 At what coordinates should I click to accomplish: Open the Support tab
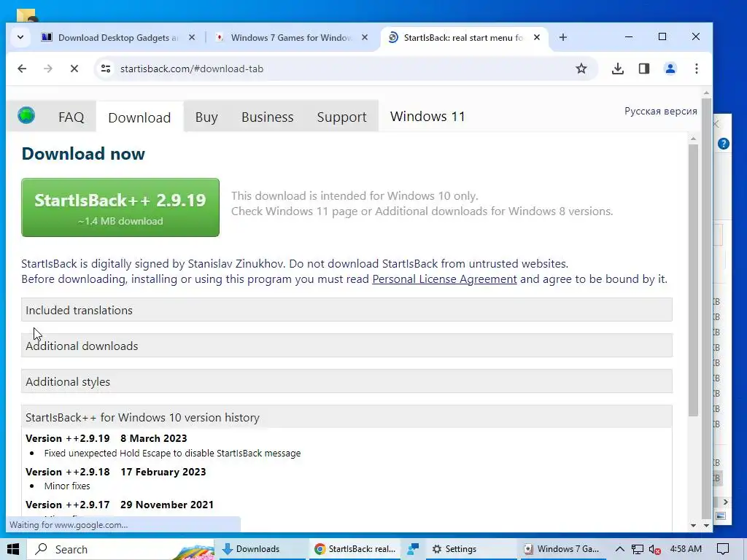(341, 117)
